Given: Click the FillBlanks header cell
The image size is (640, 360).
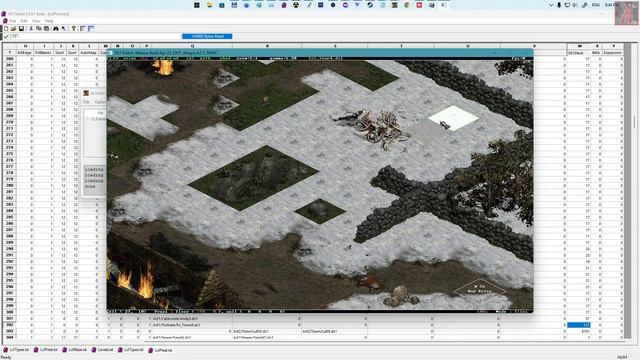Looking at the screenshot, I should tap(43, 53).
